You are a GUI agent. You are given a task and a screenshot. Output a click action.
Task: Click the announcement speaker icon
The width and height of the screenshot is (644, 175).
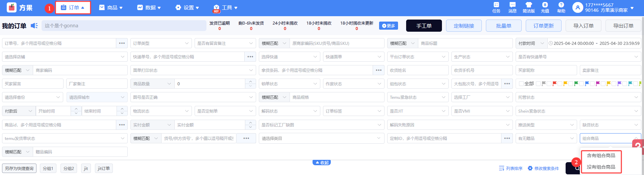[34, 26]
